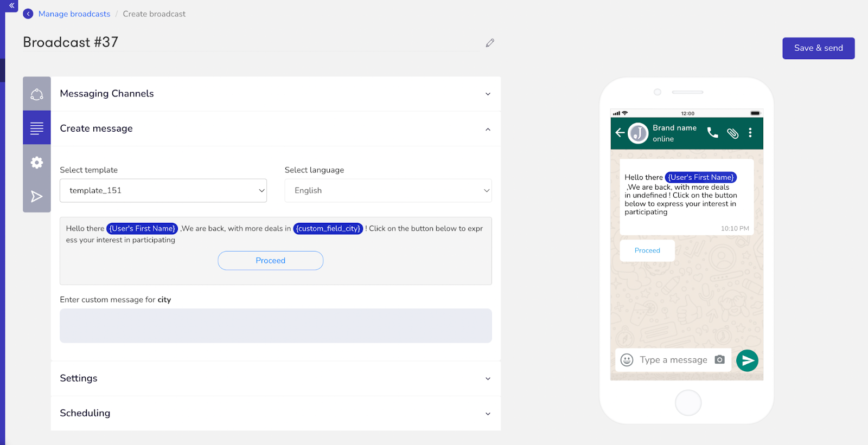Click the Save & send button
Image resolution: width=868 pixels, height=445 pixels.
[818, 48]
